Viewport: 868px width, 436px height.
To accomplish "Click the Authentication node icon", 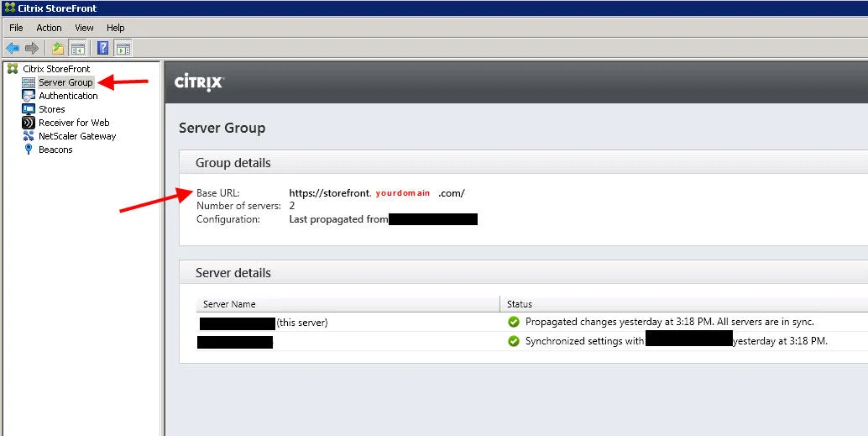I will click(x=29, y=96).
